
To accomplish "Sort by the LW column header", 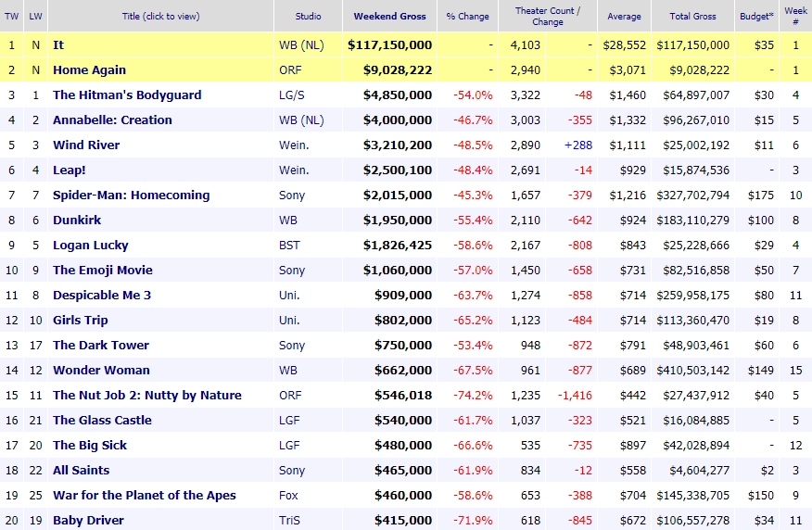I will (x=35, y=16).
